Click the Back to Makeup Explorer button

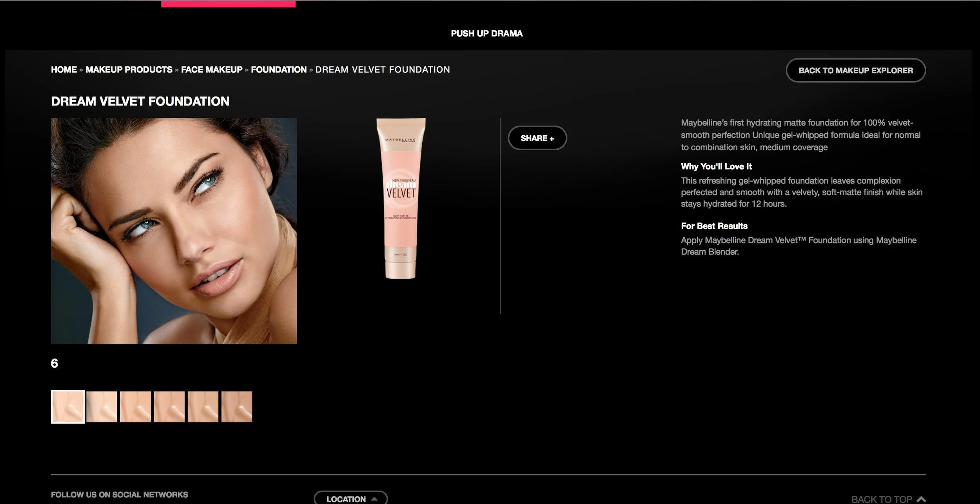pos(856,70)
